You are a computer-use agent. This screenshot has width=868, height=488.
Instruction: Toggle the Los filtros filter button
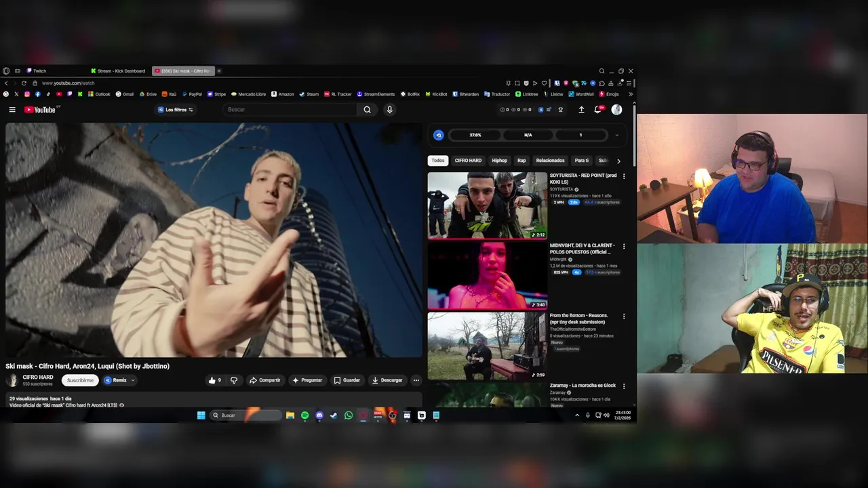click(x=176, y=110)
